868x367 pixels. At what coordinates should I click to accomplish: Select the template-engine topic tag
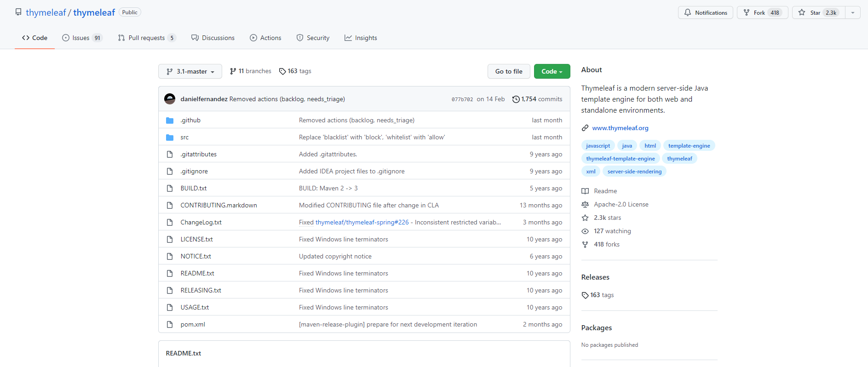689,146
